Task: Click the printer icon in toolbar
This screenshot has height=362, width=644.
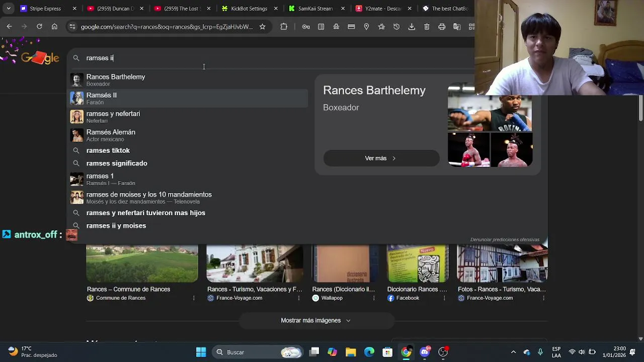Action: click(442, 27)
